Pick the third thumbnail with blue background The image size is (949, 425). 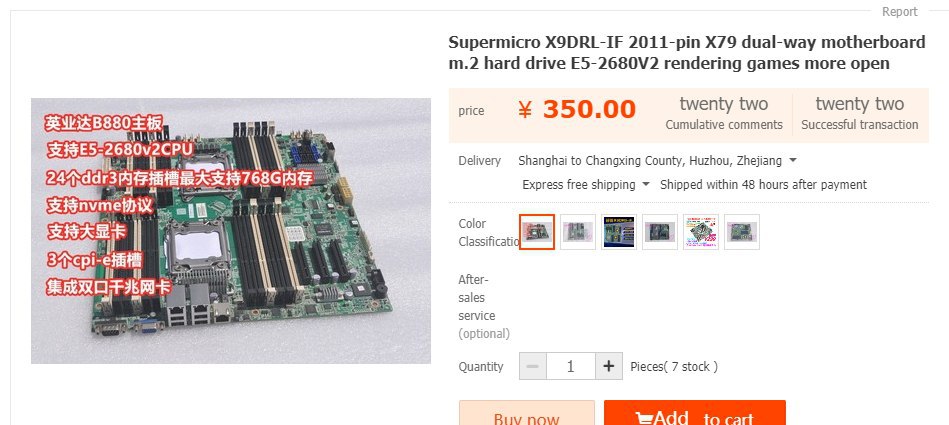[x=619, y=231]
